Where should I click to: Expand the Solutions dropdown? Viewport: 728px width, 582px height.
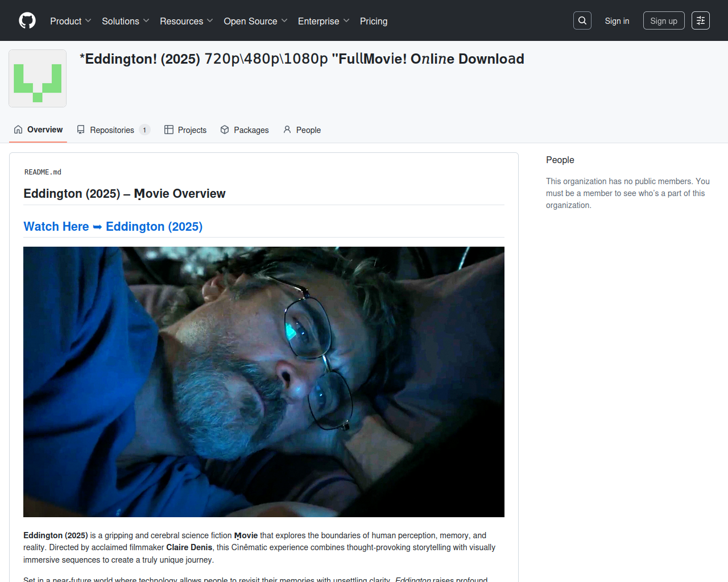(126, 21)
